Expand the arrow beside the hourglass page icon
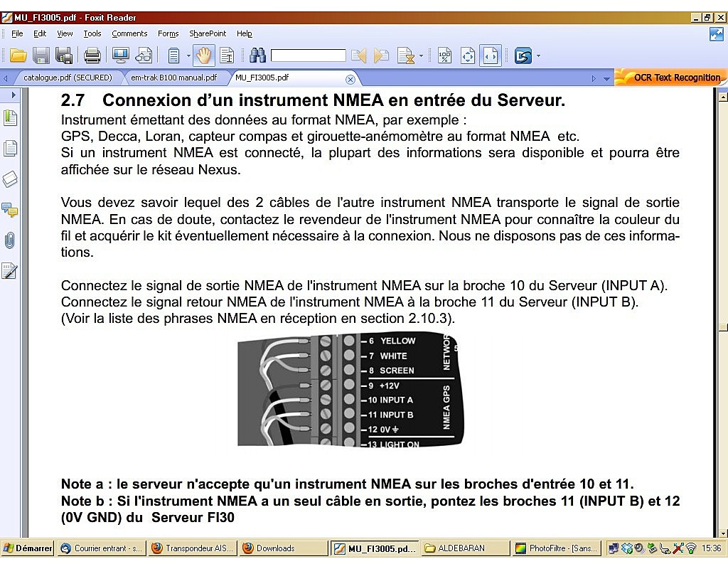728x569 pixels. click(421, 56)
